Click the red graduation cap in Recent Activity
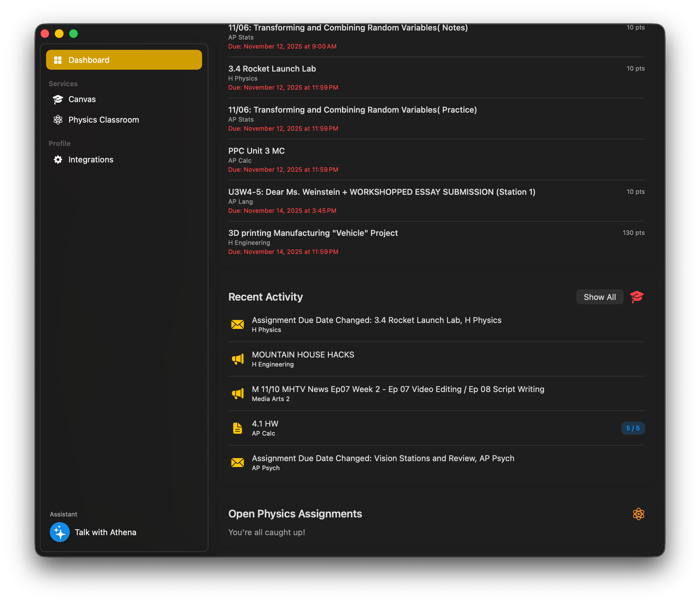Viewport: 700px width, 603px height. (637, 297)
